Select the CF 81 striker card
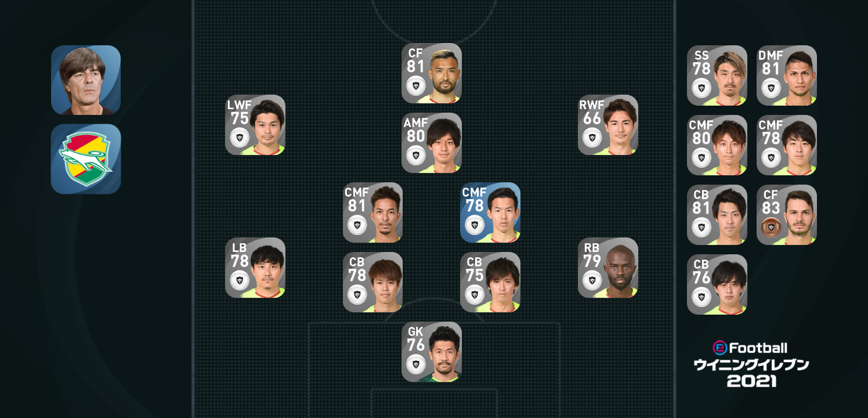The height and width of the screenshot is (418, 868). [x=432, y=73]
